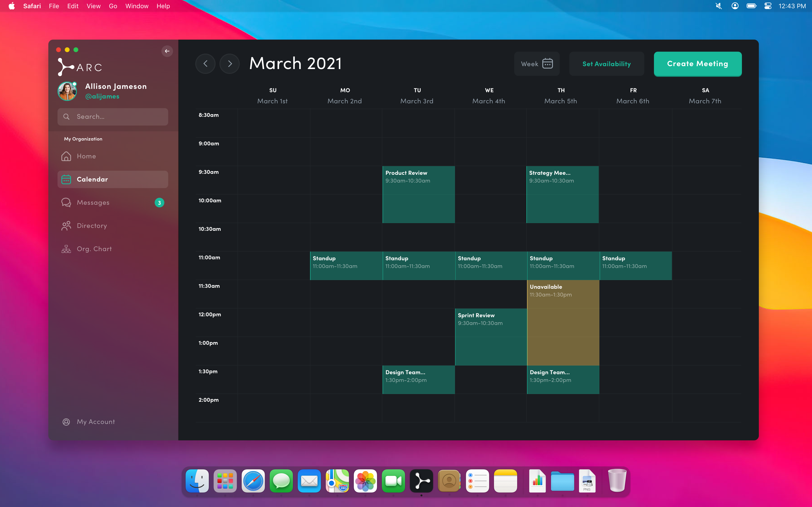Go to next week

click(x=230, y=64)
